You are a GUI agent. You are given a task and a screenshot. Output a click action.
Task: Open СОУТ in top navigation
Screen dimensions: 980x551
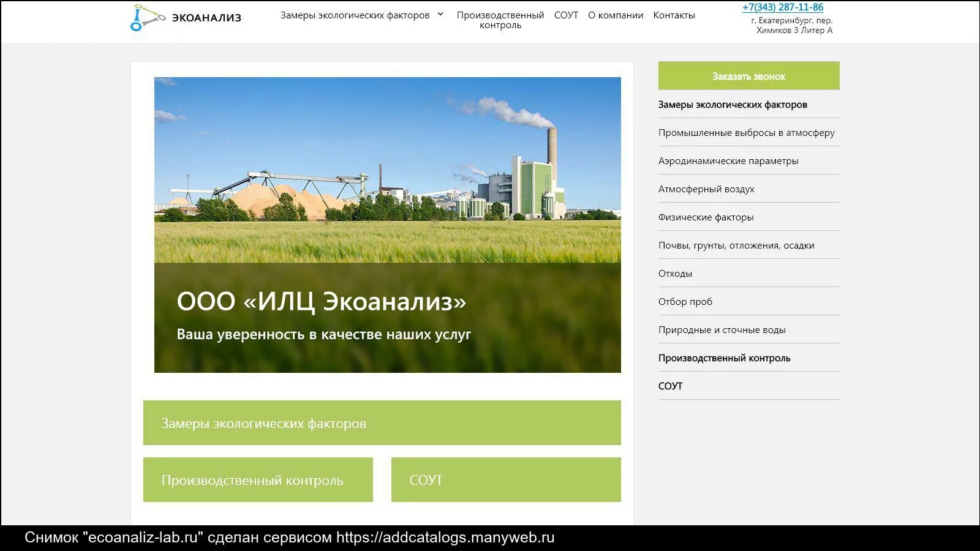566,15
